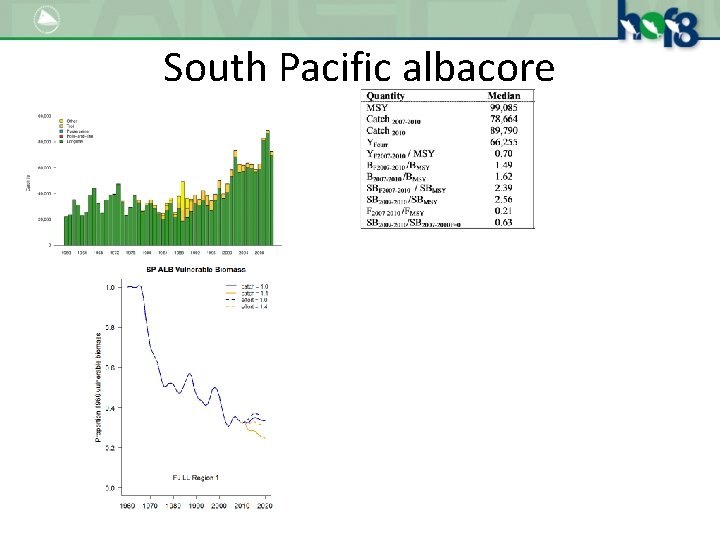Select the value 89,790 in table
This screenshot has width=720, height=540.
point(504,130)
